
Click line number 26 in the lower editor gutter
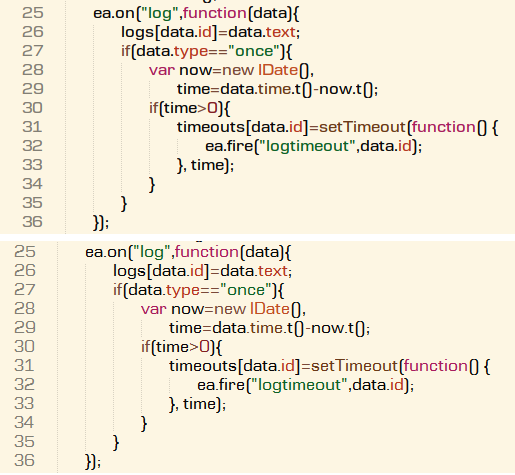[x=25, y=271]
